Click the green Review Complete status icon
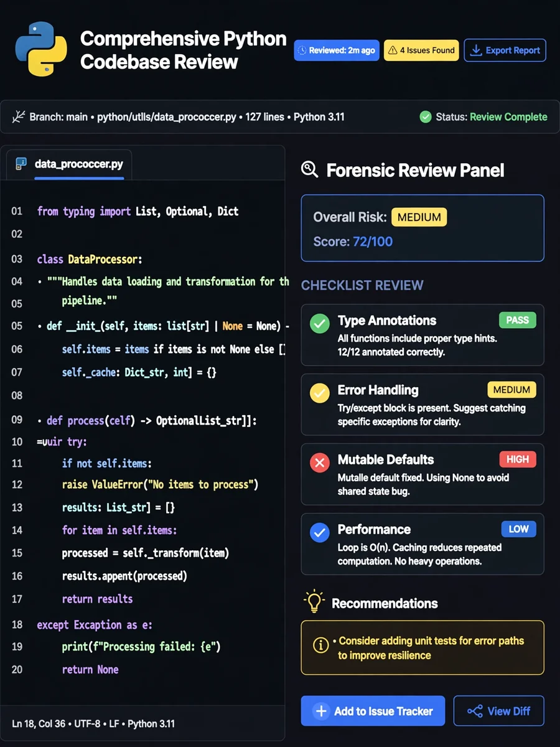Image resolution: width=560 pixels, height=747 pixels. [x=426, y=117]
